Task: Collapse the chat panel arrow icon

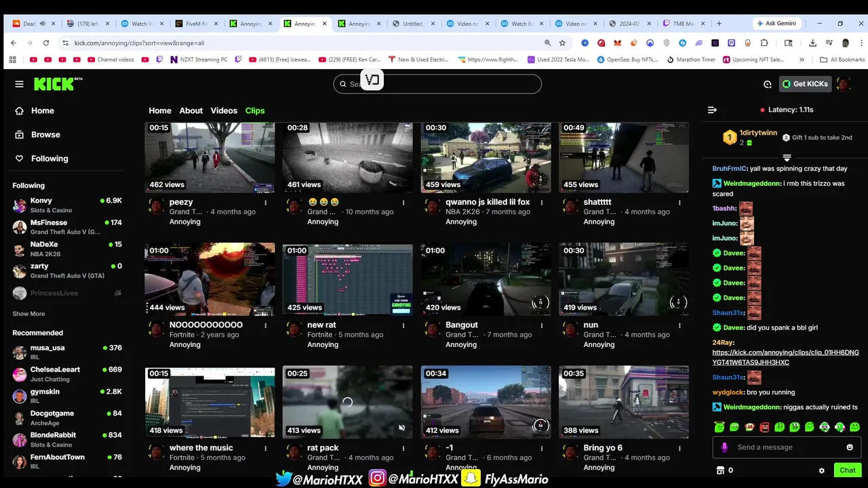Action: pos(712,110)
